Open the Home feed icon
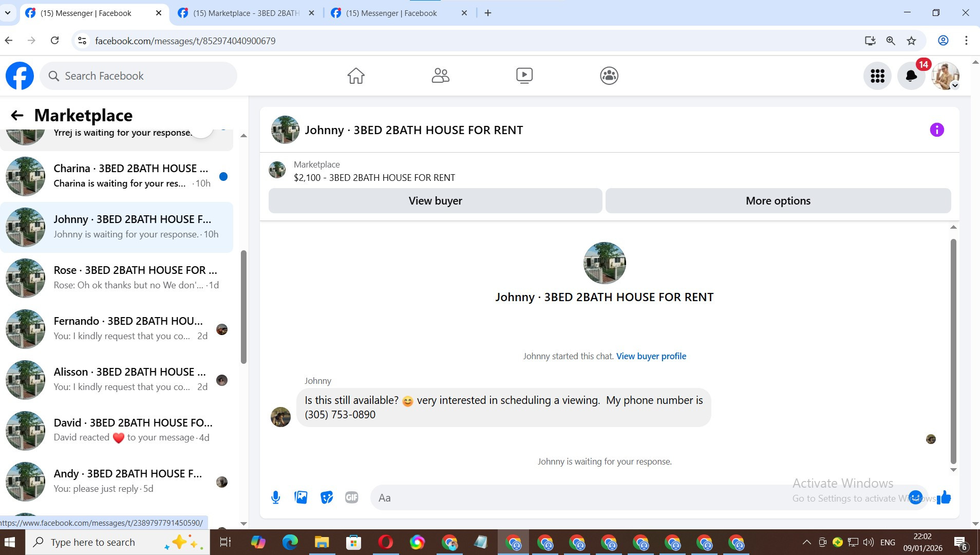Screen dimensions: 980x555 click(x=355, y=76)
